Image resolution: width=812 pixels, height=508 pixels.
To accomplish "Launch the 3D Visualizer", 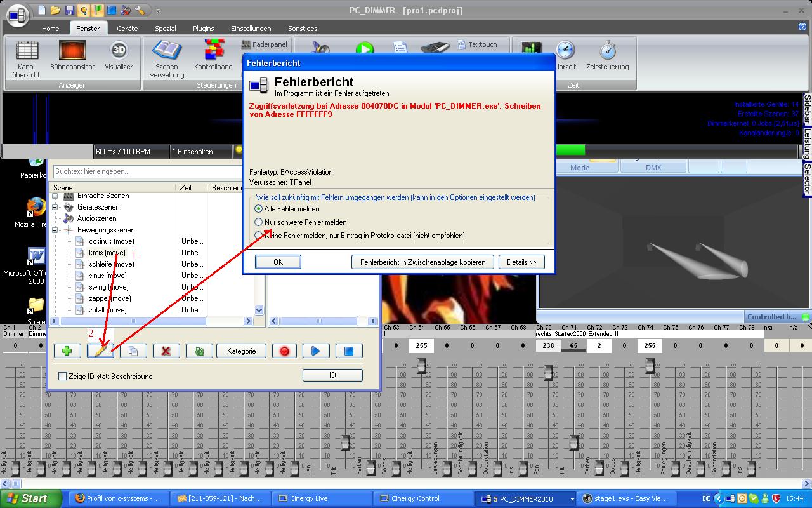I will 119,56.
